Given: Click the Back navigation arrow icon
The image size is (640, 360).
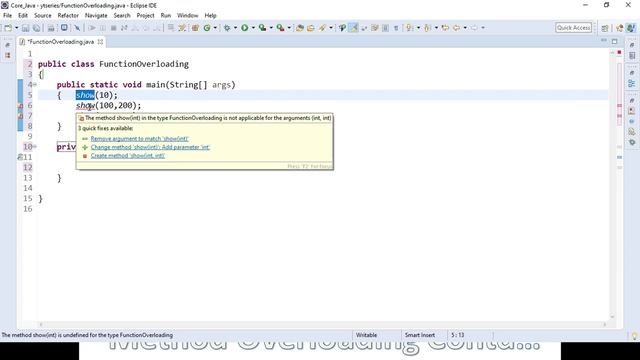Looking at the screenshot, I should click(456, 28).
